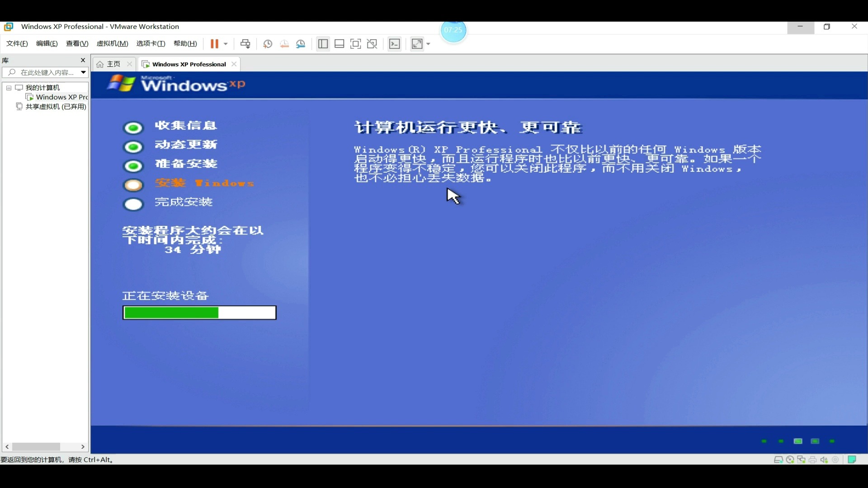The image size is (868, 488).
Task: Toggle the thumbnail bar view
Action: (340, 44)
